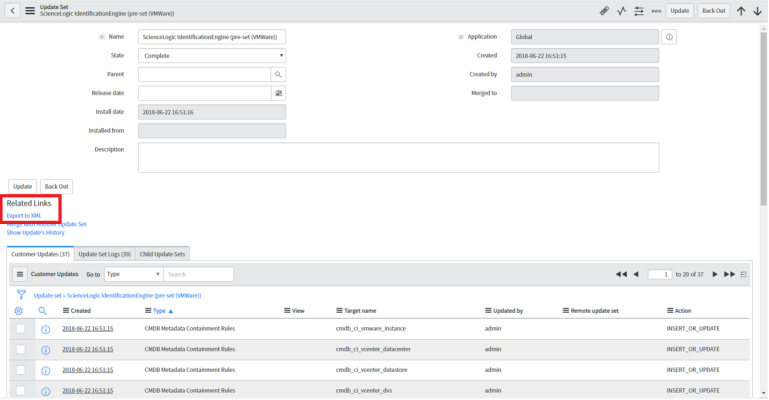Open the list personalize gear icon
The width and height of the screenshot is (769, 400).
[20, 311]
